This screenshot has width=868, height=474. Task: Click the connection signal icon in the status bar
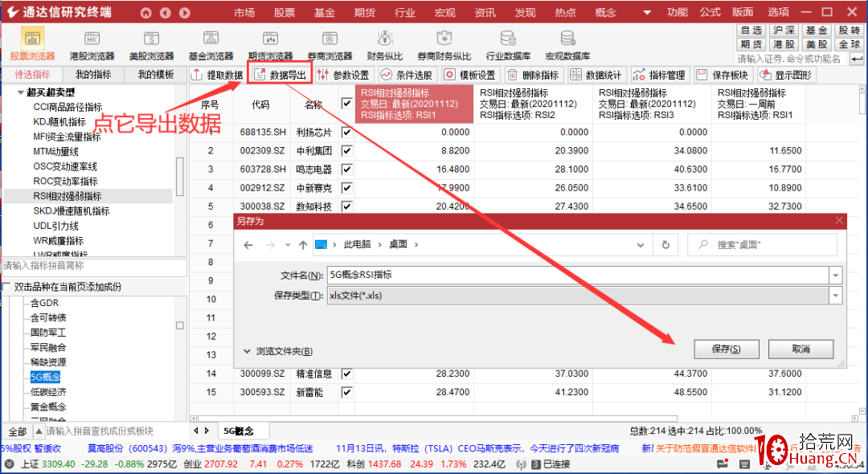tap(521, 464)
